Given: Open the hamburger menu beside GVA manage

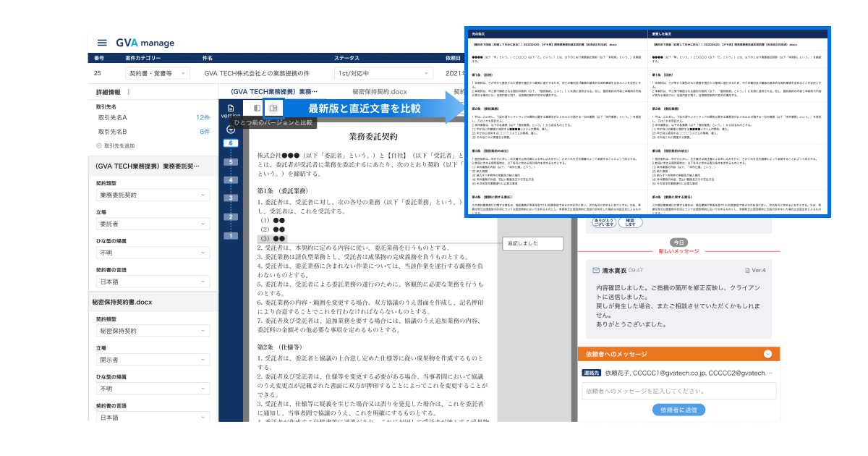Looking at the screenshot, I should tap(102, 43).
